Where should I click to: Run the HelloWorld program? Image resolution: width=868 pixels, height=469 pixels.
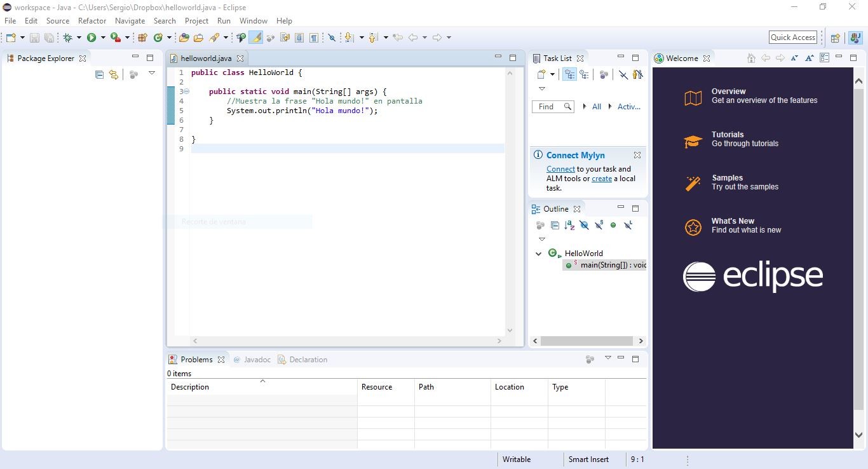point(92,37)
